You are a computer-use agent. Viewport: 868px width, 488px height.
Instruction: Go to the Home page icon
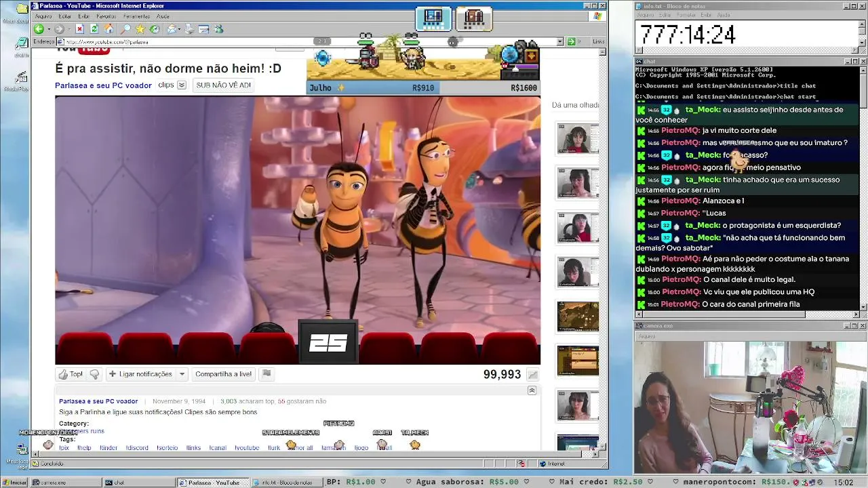coord(109,29)
